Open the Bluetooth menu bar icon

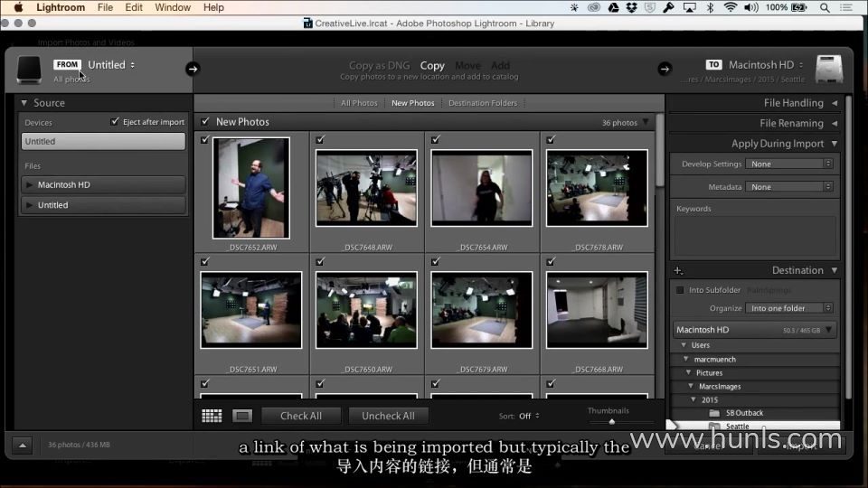coord(711,7)
